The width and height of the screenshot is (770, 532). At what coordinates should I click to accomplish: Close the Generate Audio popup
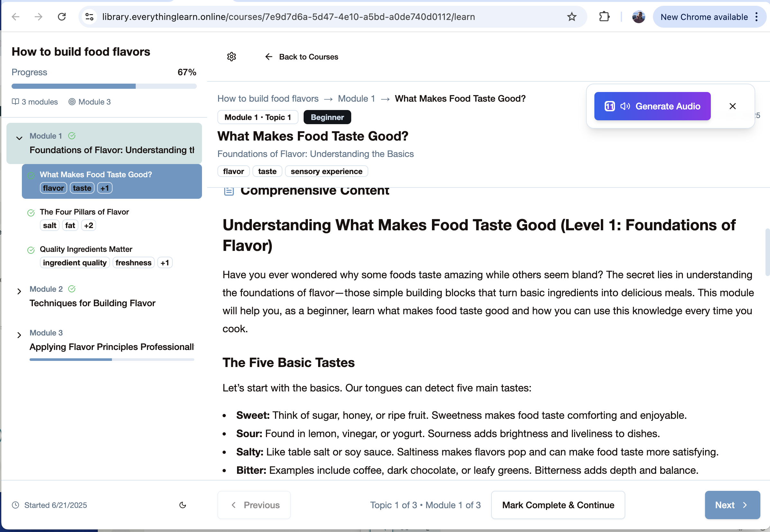(732, 106)
